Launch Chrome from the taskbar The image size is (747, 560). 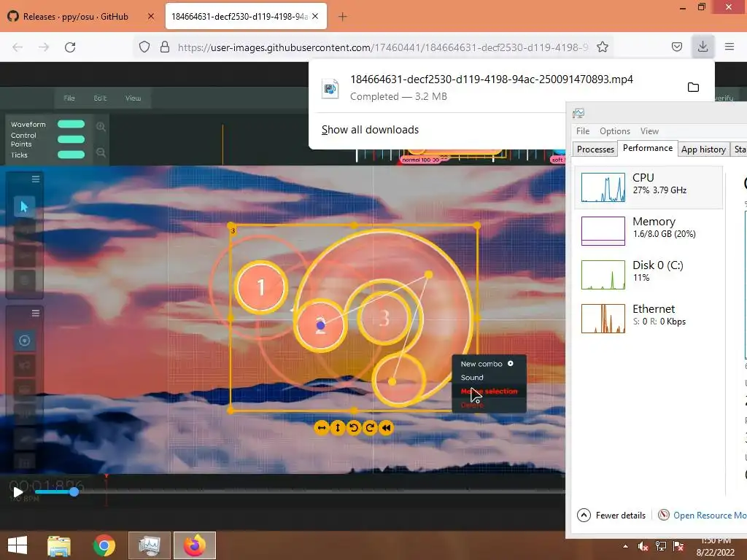(104, 545)
